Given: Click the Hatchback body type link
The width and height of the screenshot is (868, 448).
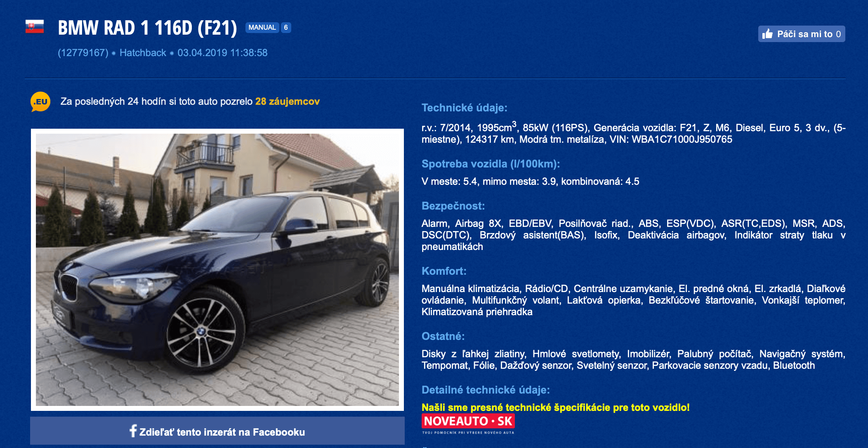Looking at the screenshot, I should (x=143, y=53).
